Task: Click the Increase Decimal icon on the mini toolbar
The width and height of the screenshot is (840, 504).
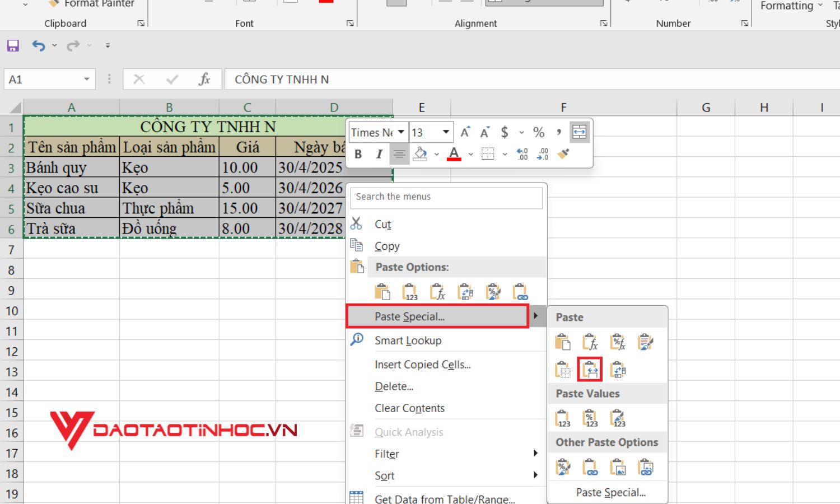Action: coord(521,155)
